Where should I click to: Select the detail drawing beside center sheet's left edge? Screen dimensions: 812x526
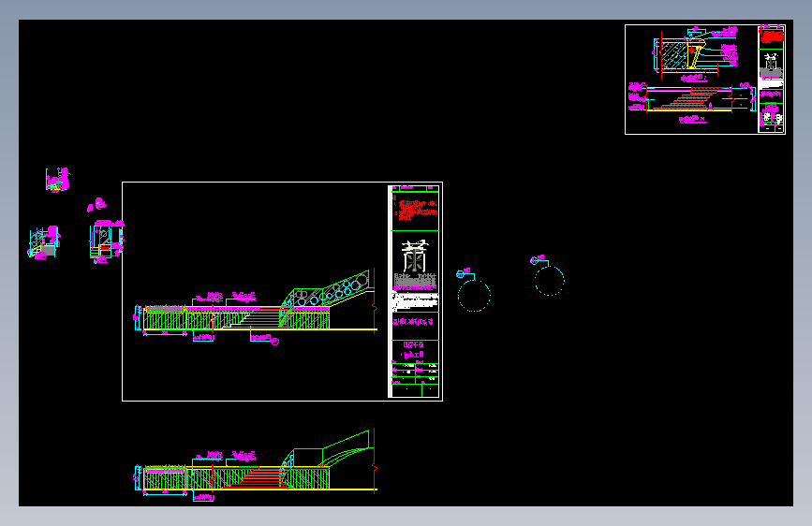[x=106, y=241]
